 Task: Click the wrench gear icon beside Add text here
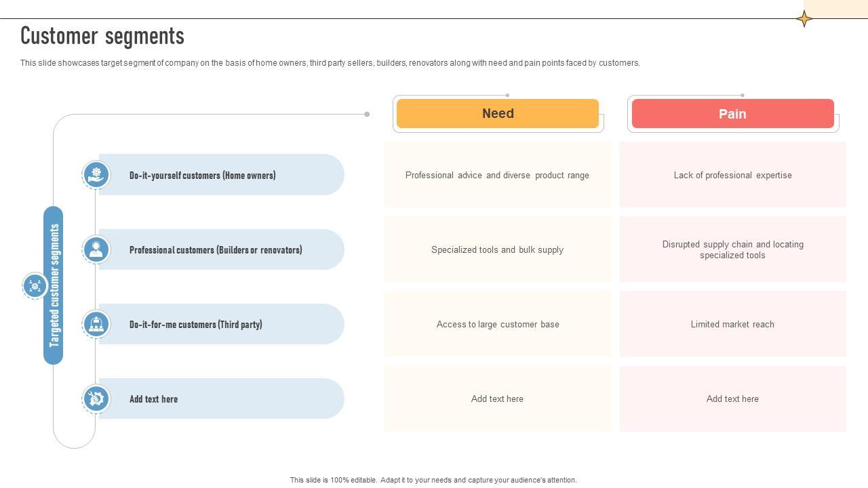(96, 399)
